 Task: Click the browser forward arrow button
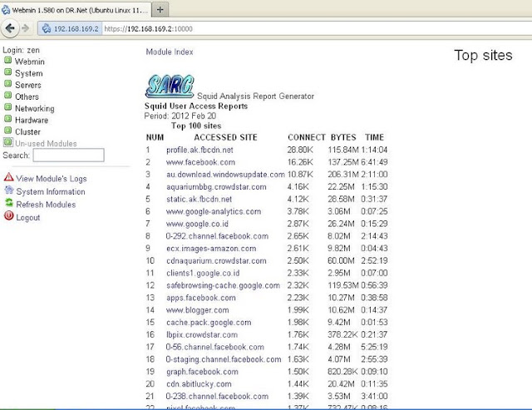click(26, 28)
